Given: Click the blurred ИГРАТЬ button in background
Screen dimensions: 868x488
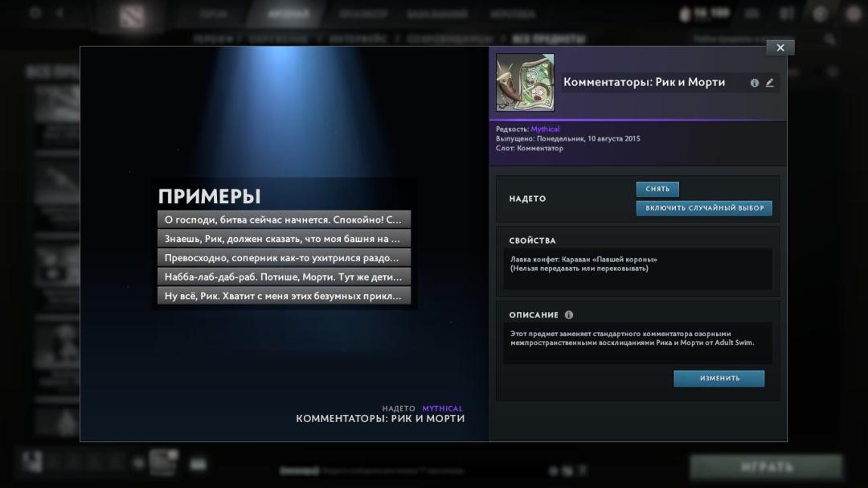Looking at the screenshot, I should (x=766, y=468).
